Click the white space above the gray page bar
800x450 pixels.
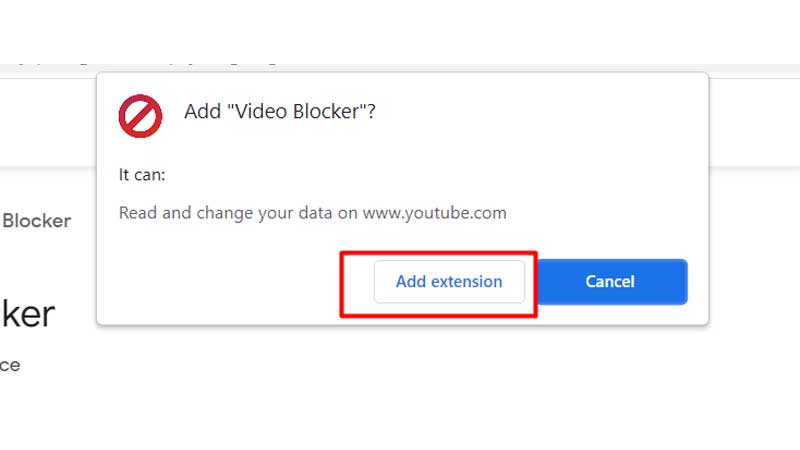pyautogui.click(x=400, y=31)
